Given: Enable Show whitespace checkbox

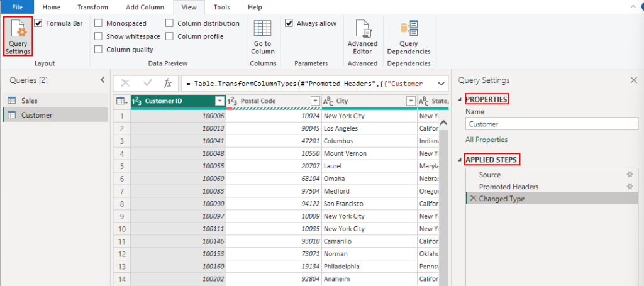Looking at the screenshot, I should click(98, 36).
